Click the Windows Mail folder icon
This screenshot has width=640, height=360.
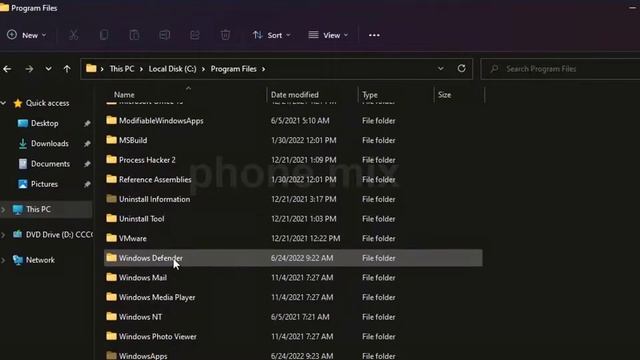111,277
